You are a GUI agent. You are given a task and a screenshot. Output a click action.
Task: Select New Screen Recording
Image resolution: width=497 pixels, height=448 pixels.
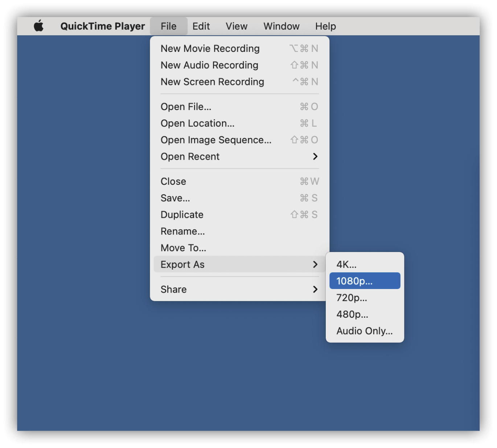239,82
